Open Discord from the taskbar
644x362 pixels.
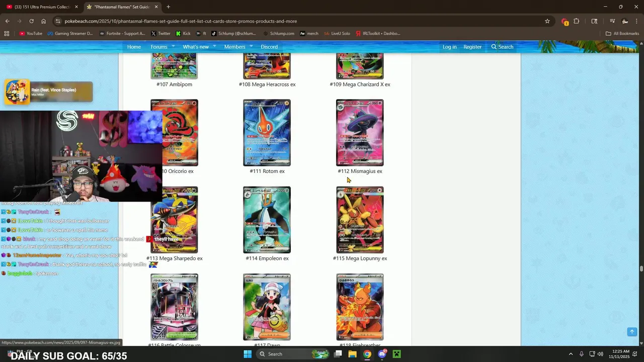tap(382, 354)
